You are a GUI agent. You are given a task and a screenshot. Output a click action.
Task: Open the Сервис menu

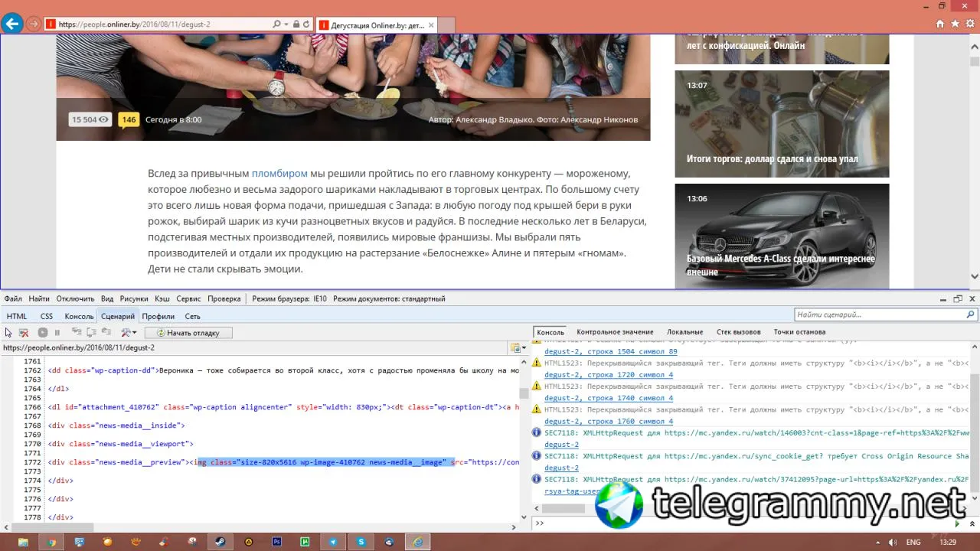[188, 298]
